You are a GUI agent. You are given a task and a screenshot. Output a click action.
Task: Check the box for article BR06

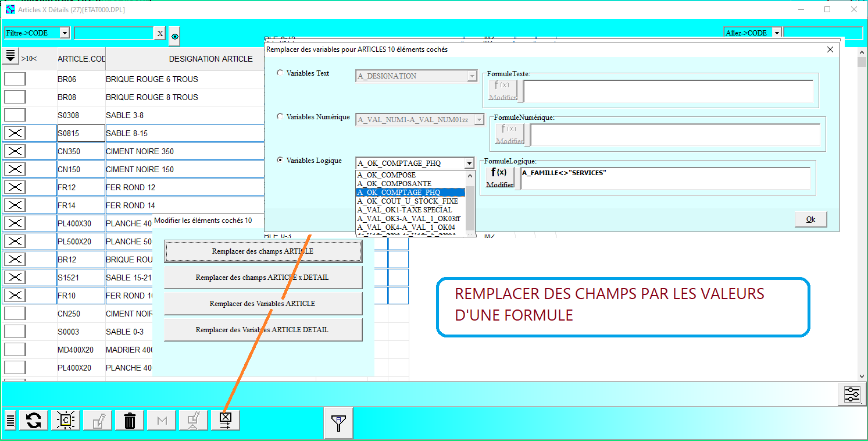[x=15, y=79]
